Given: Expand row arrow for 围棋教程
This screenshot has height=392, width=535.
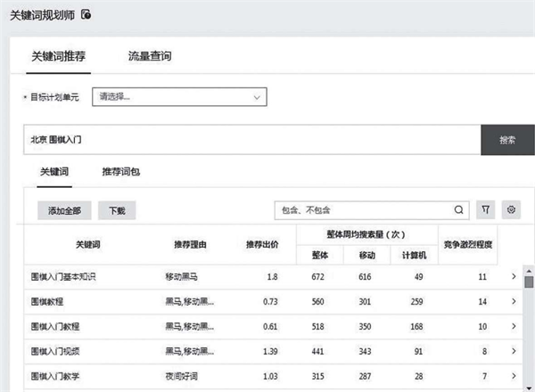Looking at the screenshot, I should click(x=513, y=302).
